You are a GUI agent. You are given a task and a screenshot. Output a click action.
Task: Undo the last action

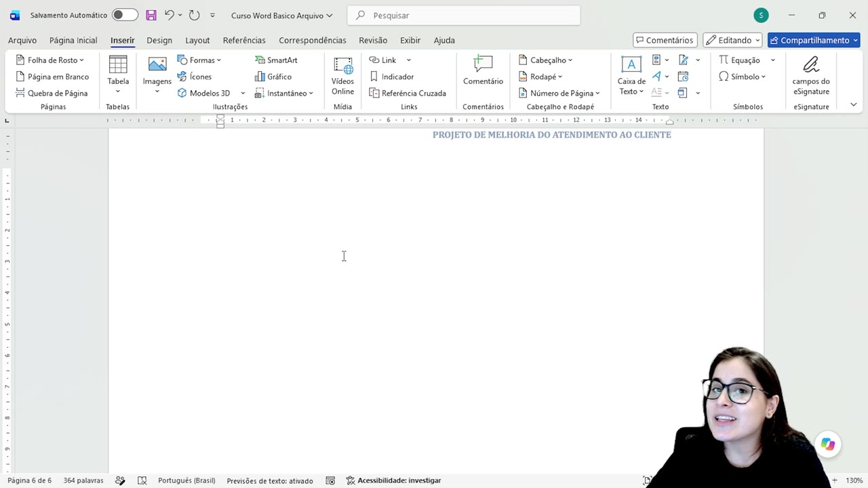point(170,15)
